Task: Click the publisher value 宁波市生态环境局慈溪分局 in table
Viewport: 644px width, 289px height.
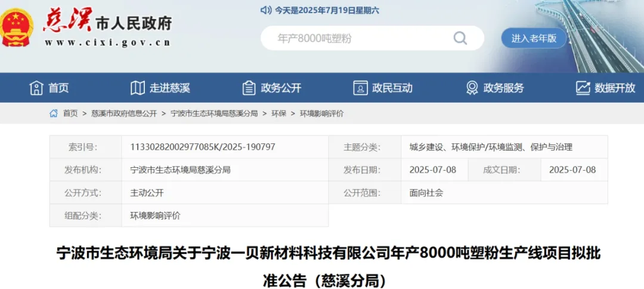Action: [x=180, y=170]
